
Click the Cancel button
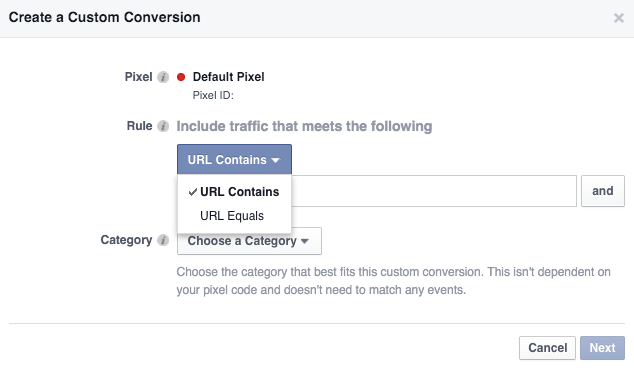coord(547,348)
